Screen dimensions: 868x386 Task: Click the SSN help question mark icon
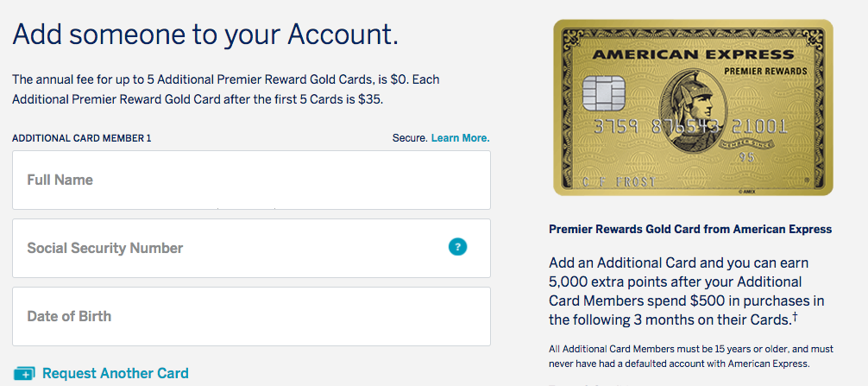[x=457, y=247]
